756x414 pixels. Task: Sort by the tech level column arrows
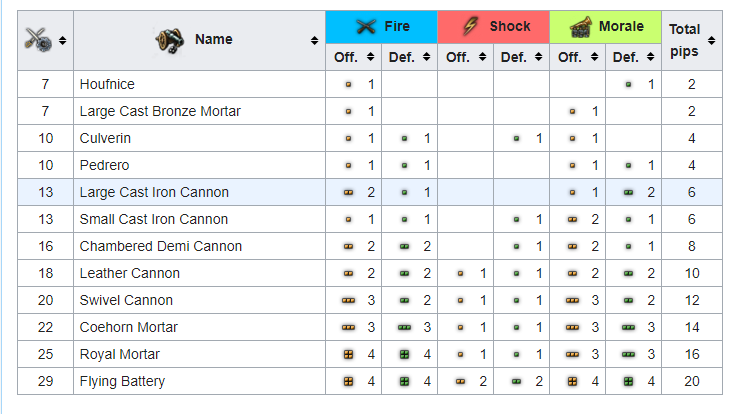63,41
